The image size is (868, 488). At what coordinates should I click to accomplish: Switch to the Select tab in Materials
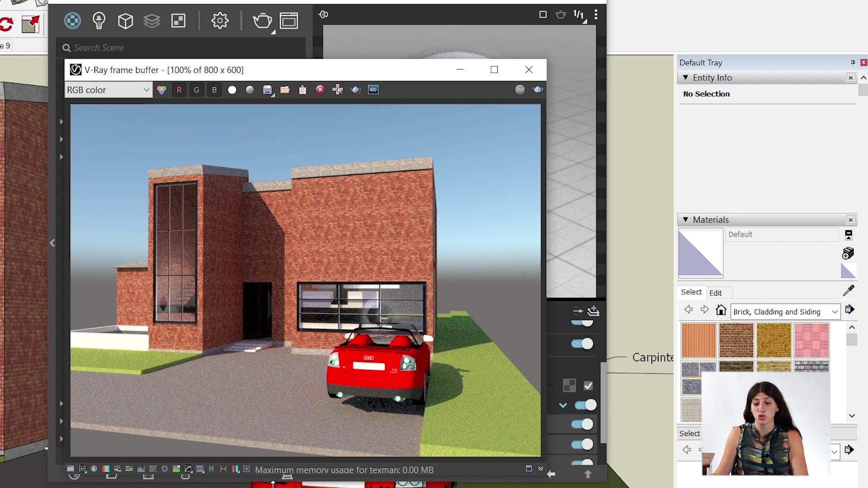point(691,292)
